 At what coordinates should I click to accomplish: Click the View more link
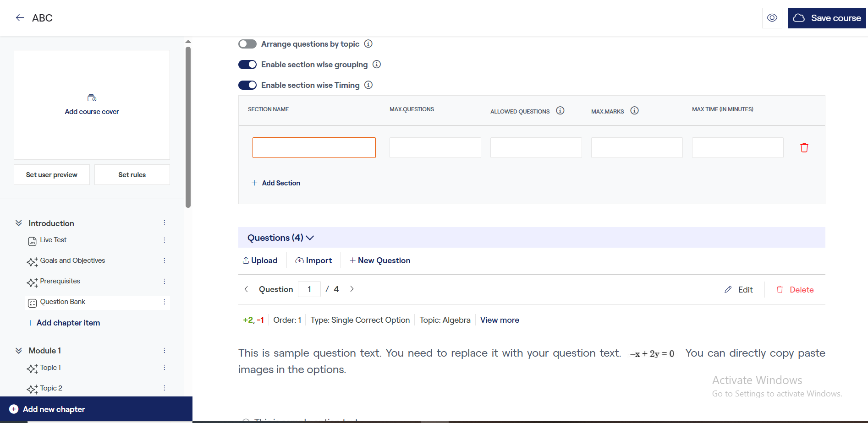[500, 320]
